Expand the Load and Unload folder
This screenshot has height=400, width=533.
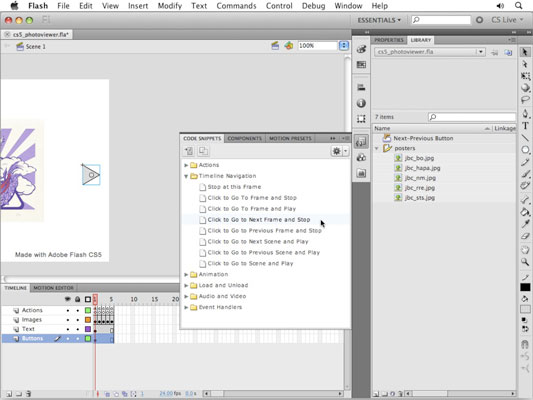(186, 285)
